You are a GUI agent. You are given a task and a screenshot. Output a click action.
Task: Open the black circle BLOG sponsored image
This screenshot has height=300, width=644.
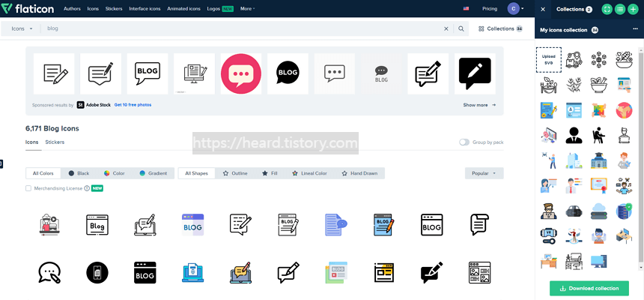(x=288, y=73)
